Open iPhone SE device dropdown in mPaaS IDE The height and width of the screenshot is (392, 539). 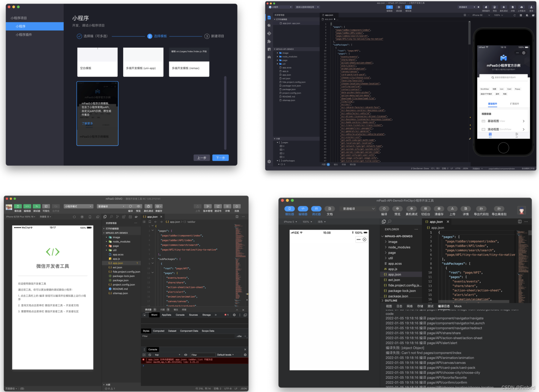tap(481, 15)
